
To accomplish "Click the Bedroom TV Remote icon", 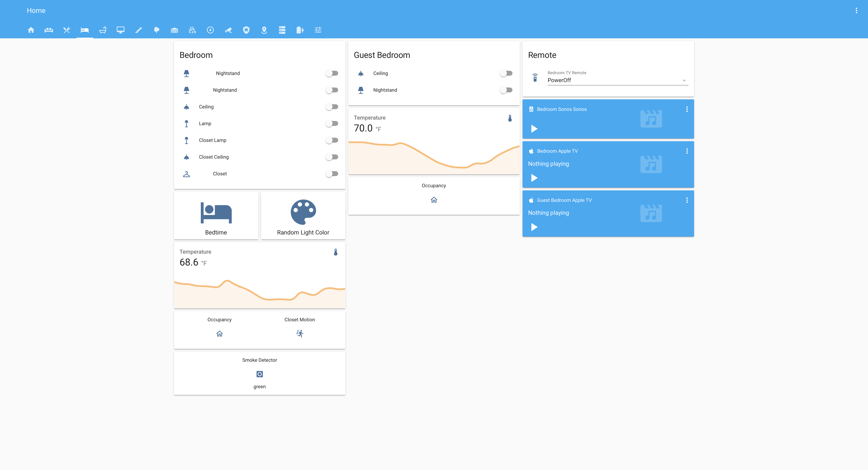I will (535, 78).
